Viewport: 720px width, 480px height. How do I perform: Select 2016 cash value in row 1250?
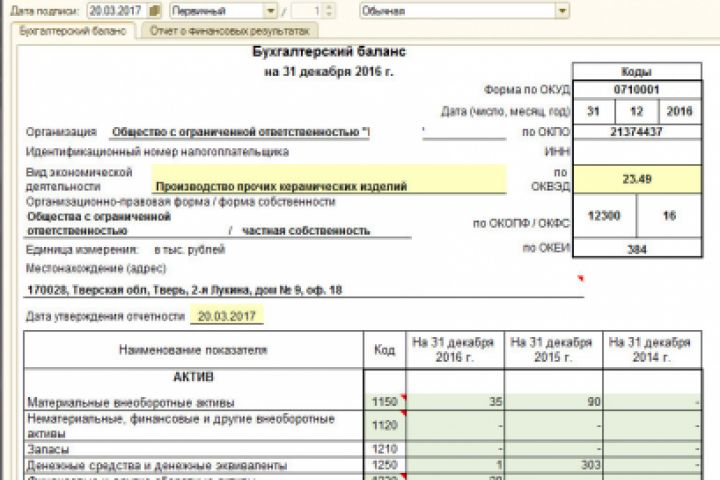point(455,465)
